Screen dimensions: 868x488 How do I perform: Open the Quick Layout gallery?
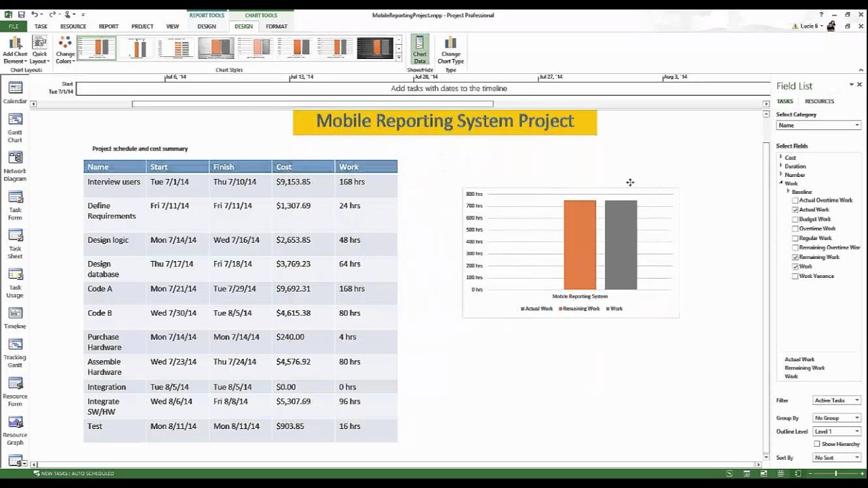click(39, 50)
